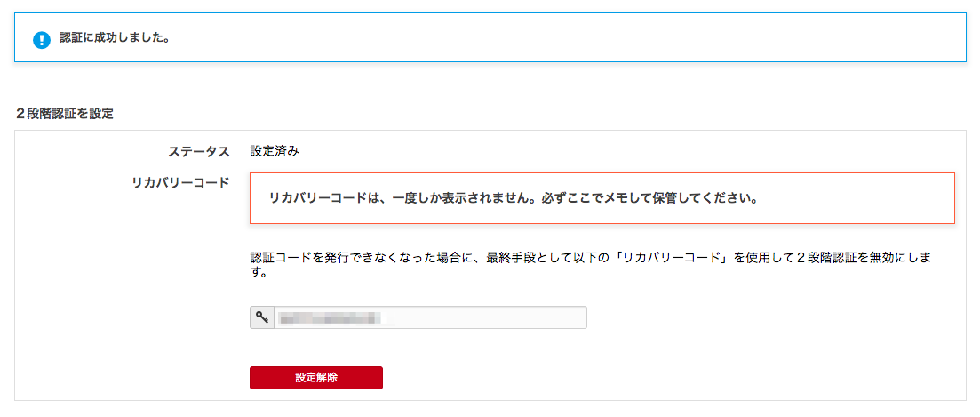The width and height of the screenshot is (980, 417).
Task: Focus the recovery code text field
Action: coord(430,317)
